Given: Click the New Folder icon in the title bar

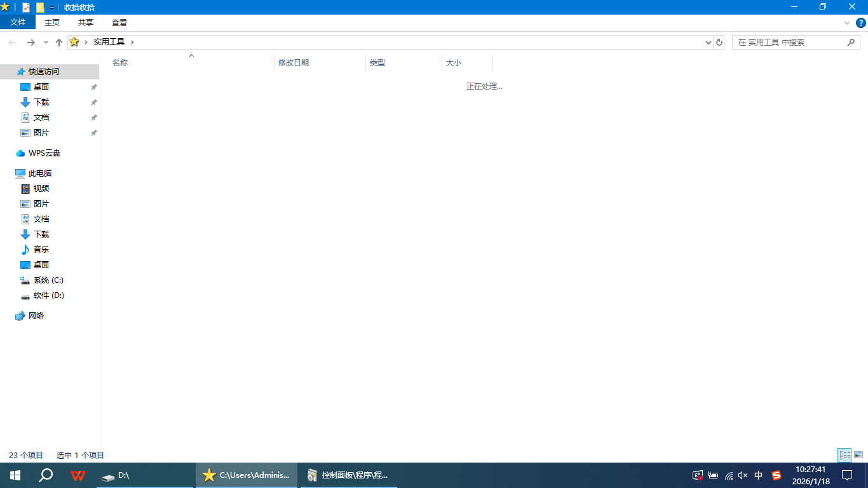Looking at the screenshot, I should [x=40, y=7].
